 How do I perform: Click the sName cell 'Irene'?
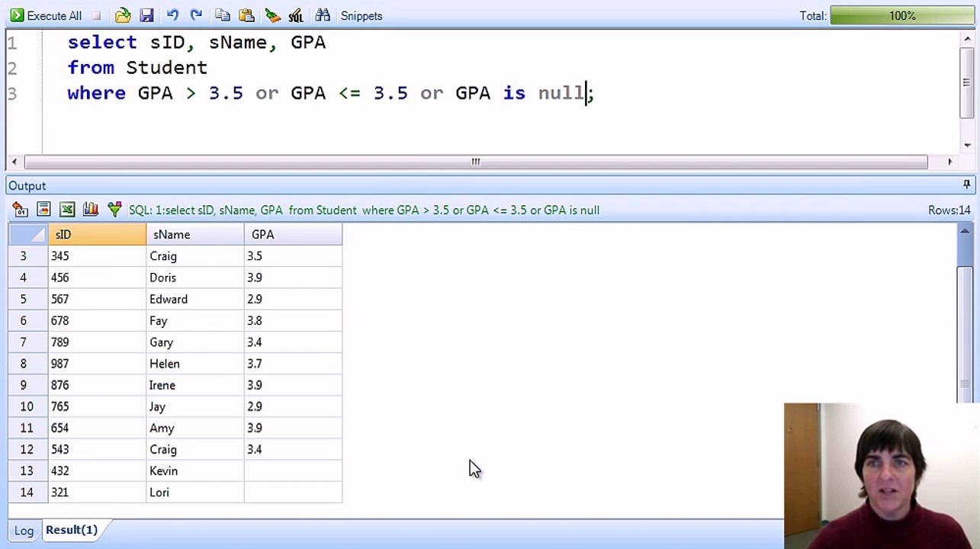(194, 385)
